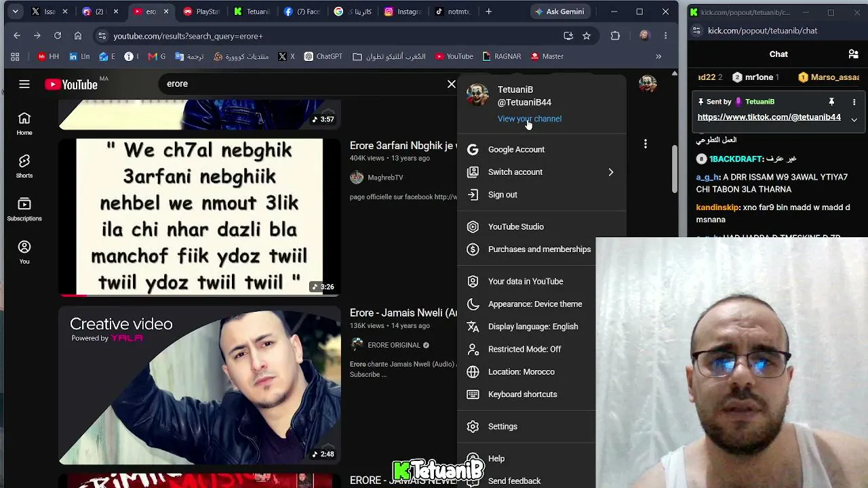Viewport: 868px width, 488px height.
Task: Click the YouTube page scrollbar
Action: [674, 169]
